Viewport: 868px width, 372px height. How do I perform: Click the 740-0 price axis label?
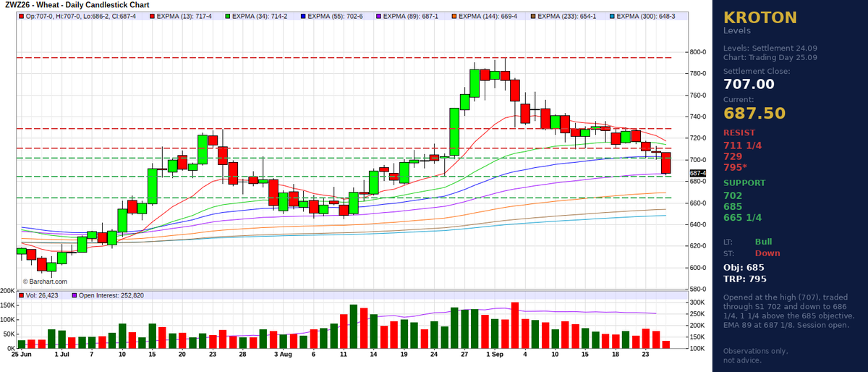click(698, 117)
